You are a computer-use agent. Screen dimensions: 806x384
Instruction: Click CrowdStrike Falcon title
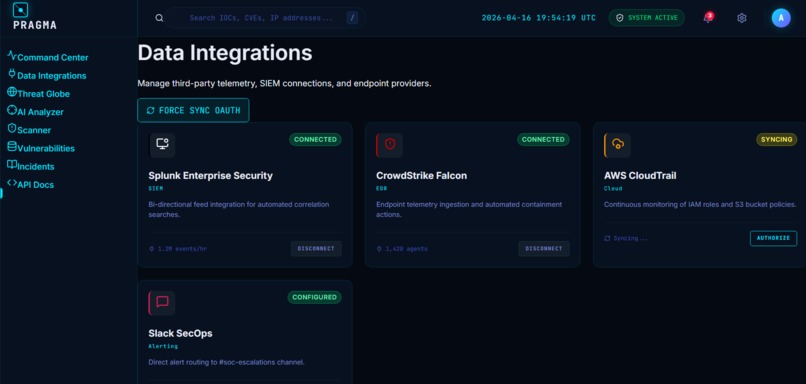tap(422, 176)
